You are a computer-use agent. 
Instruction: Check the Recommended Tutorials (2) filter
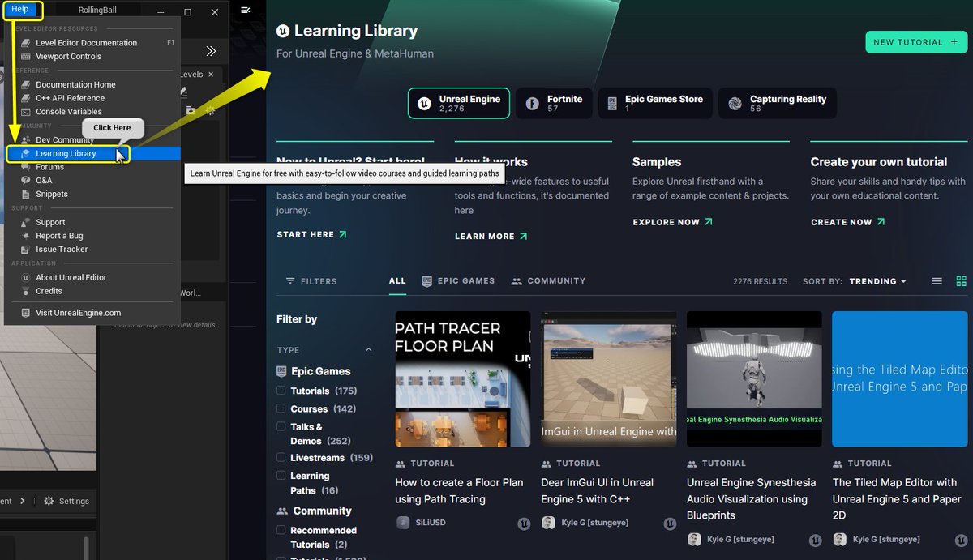click(281, 530)
